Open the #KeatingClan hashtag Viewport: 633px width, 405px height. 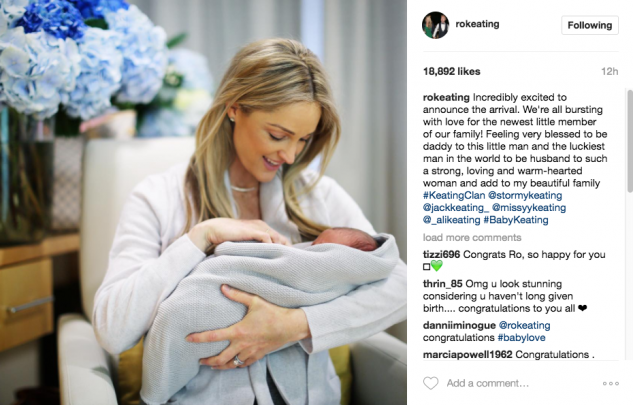point(454,195)
